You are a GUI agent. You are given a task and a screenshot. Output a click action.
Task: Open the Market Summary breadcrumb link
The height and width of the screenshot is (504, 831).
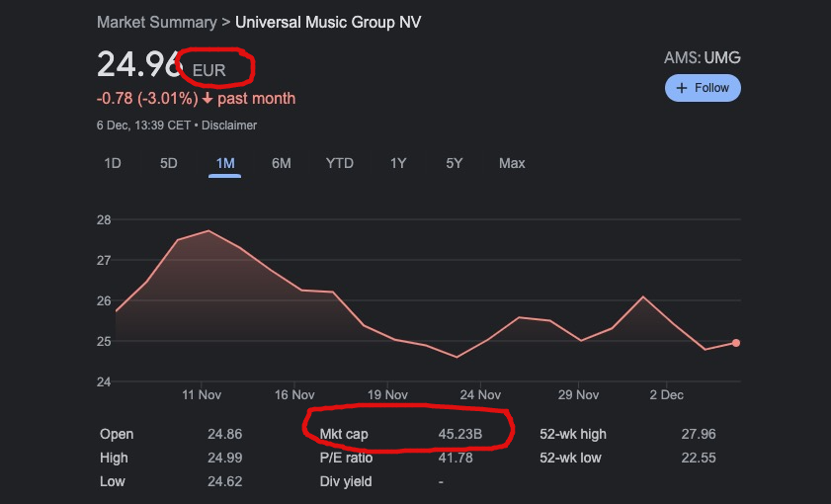pos(157,22)
